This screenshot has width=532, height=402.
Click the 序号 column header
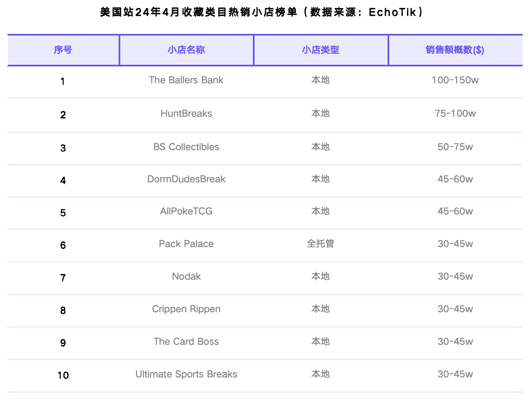pyautogui.click(x=63, y=50)
